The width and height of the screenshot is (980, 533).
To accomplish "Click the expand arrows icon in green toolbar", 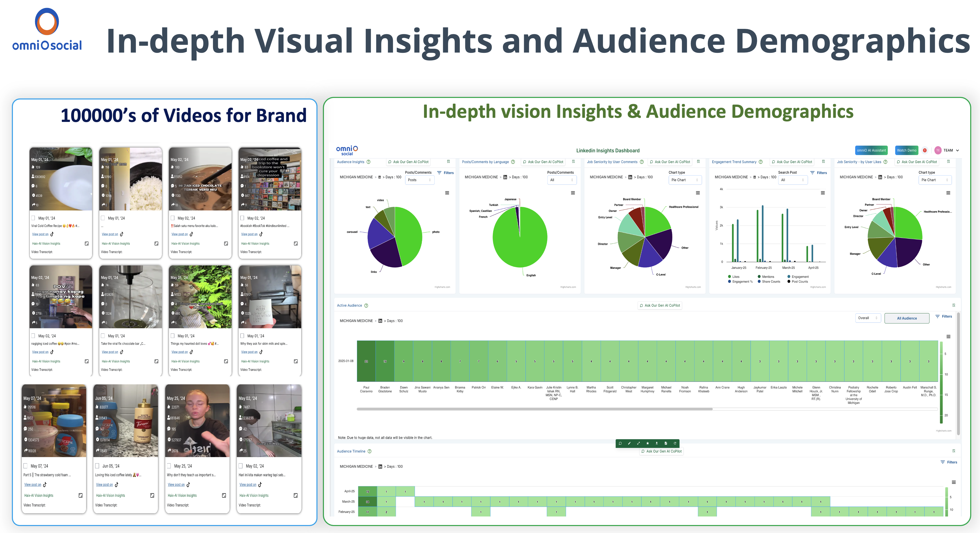I will [638, 443].
